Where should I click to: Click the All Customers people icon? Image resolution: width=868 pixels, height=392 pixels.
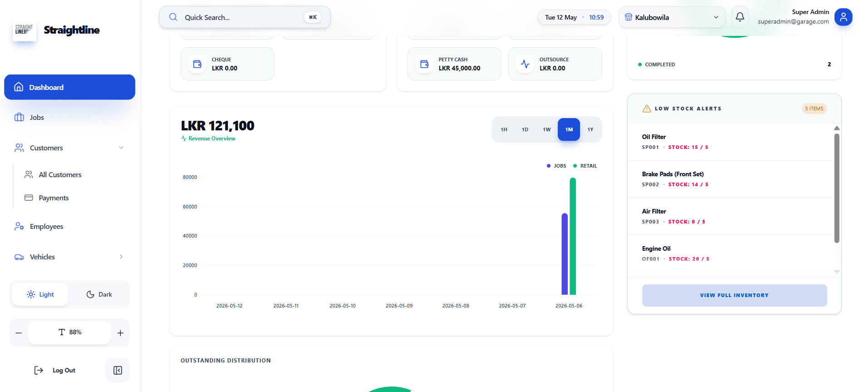[x=29, y=174]
